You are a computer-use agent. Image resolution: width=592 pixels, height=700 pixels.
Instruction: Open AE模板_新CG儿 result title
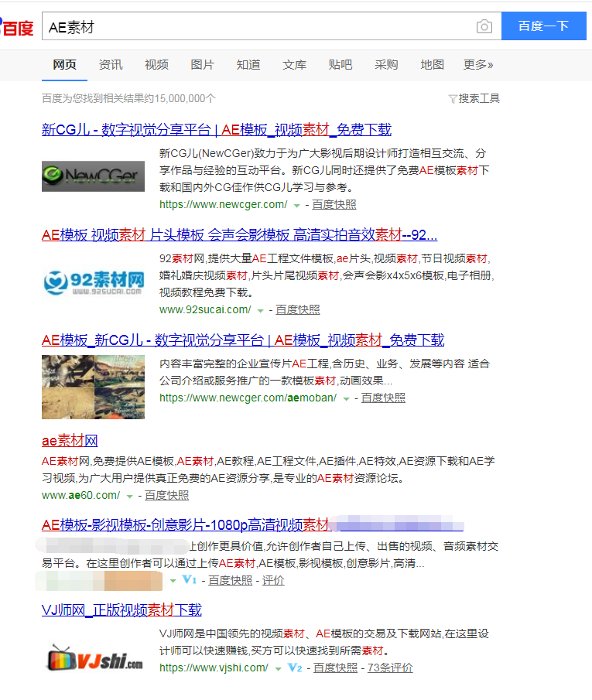pyautogui.click(x=243, y=340)
